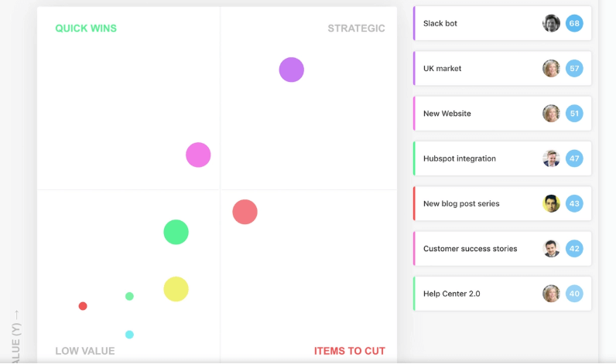The width and height of the screenshot is (616, 364).
Task: Click the New blog post series avatar
Action: click(x=551, y=203)
